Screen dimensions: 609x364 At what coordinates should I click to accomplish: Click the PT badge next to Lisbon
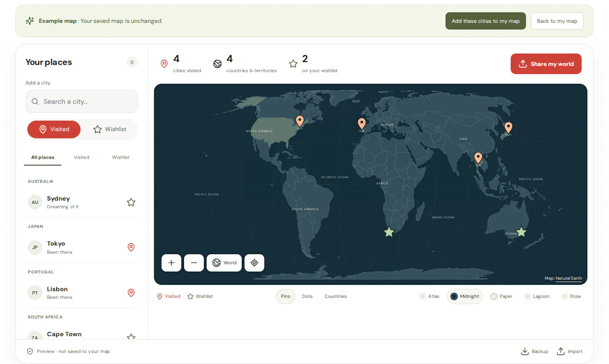point(35,293)
